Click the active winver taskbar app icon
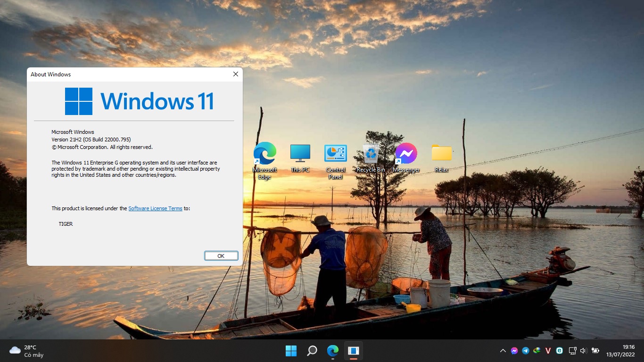This screenshot has width=644, height=362. (x=354, y=351)
